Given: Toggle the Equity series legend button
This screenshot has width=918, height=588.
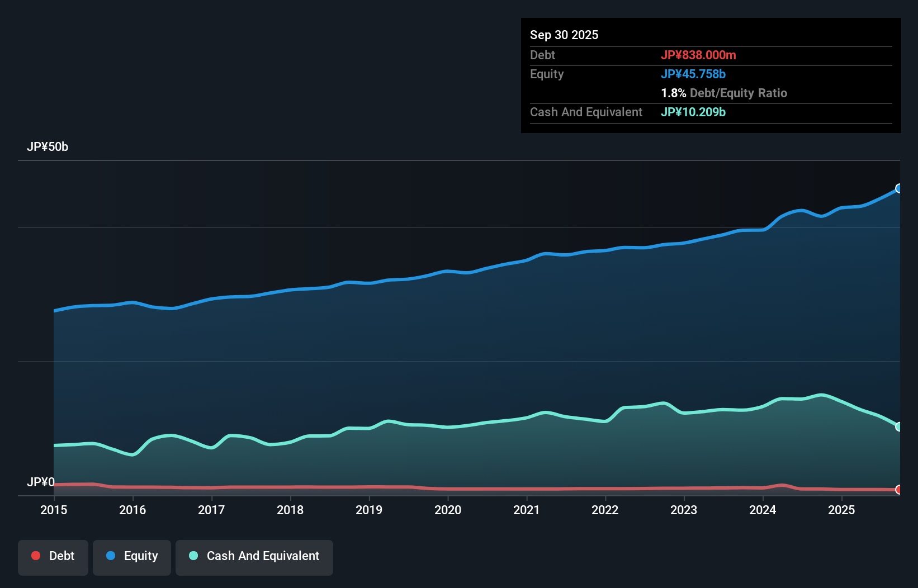Looking at the screenshot, I should click(132, 557).
